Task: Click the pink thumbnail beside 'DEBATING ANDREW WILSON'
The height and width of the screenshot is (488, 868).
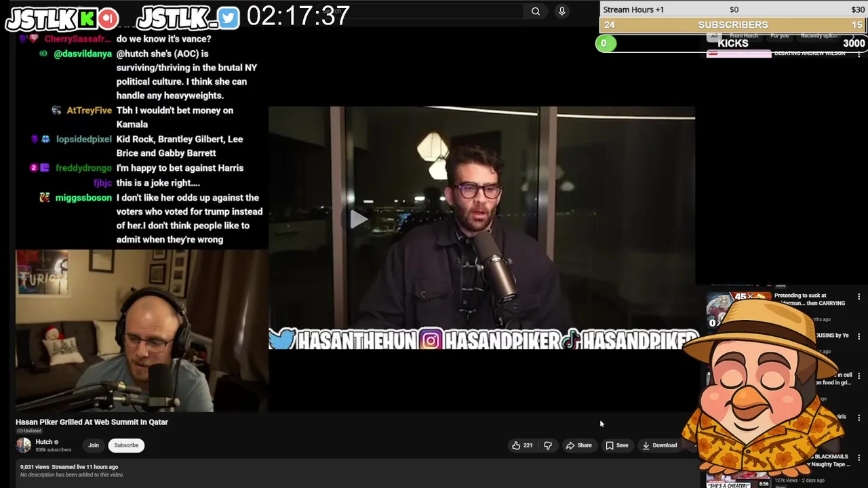Action: coord(738,54)
